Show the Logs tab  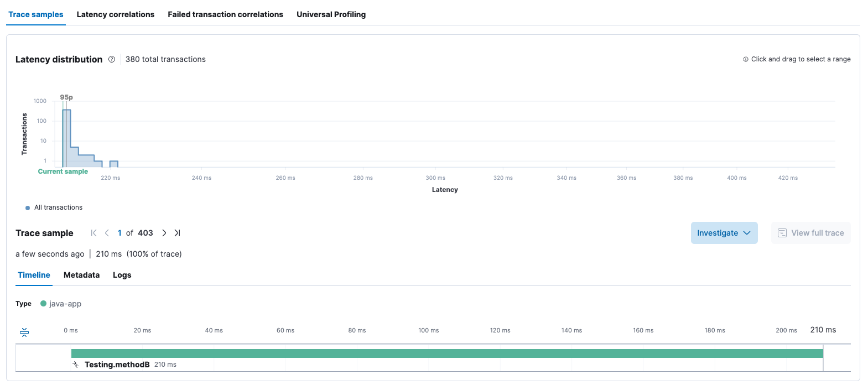click(x=122, y=275)
